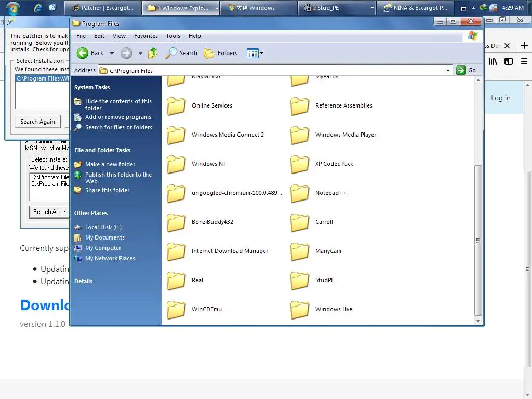This screenshot has height=399, width=532.
Task: Launch Internet Explorer from quick launch
Action: tap(37, 7)
